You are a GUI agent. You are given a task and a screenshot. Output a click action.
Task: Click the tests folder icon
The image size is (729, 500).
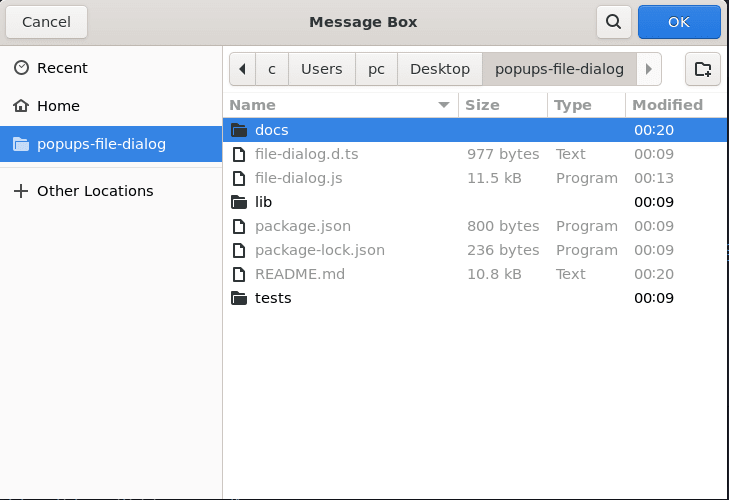pos(239,298)
